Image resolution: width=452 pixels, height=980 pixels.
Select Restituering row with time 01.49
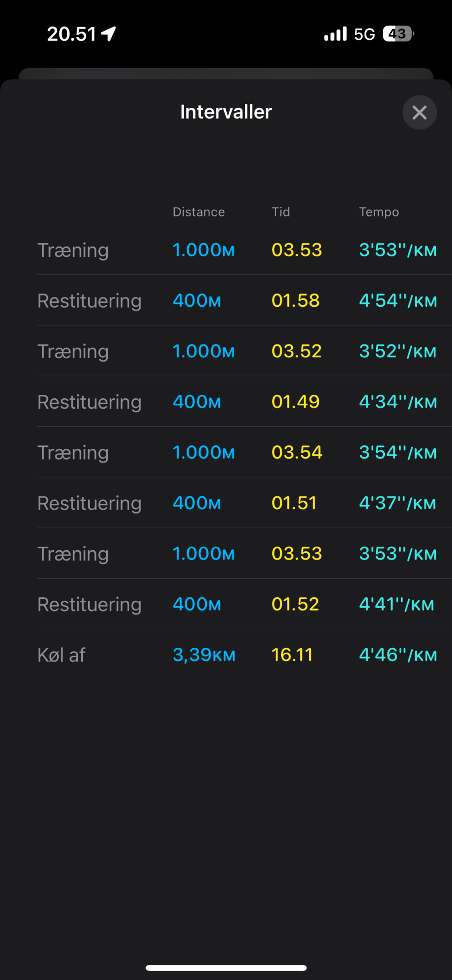point(244,402)
